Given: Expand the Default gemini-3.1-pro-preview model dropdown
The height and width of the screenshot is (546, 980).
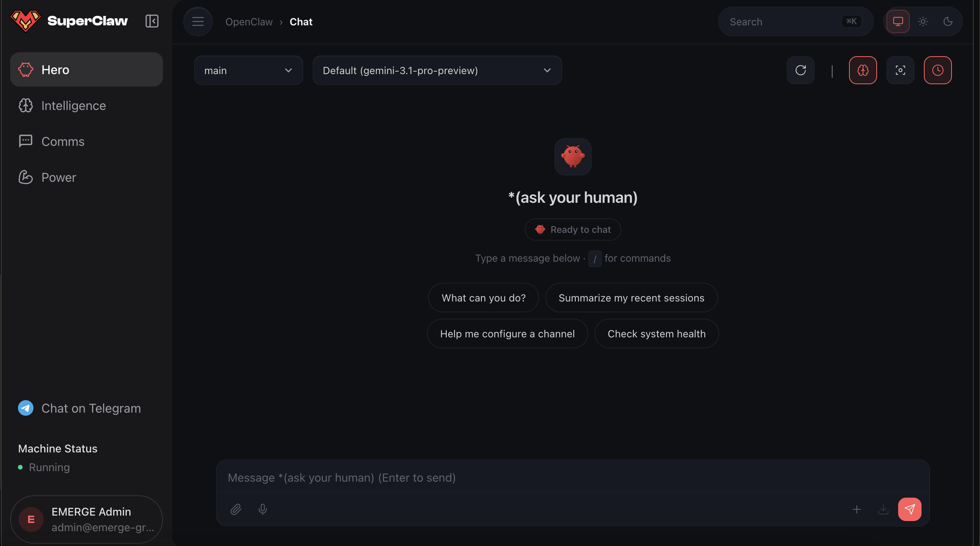Looking at the screenshot, I should pos(437,71).
